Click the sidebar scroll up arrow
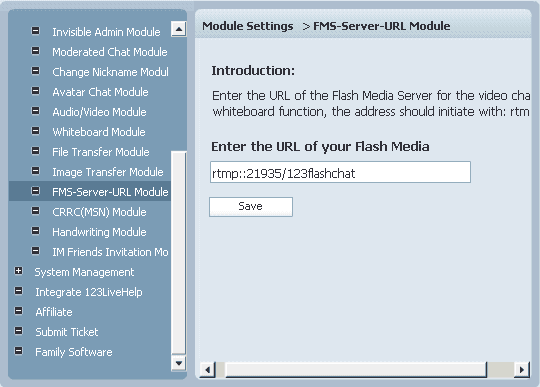The width and height of the screenshot is (540, 387). point(178,29)
